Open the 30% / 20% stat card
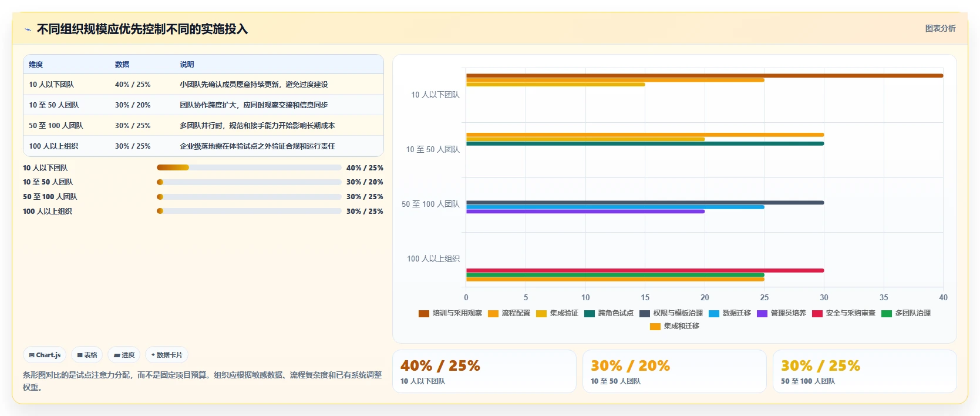980x416 pixels. [675, 371]
